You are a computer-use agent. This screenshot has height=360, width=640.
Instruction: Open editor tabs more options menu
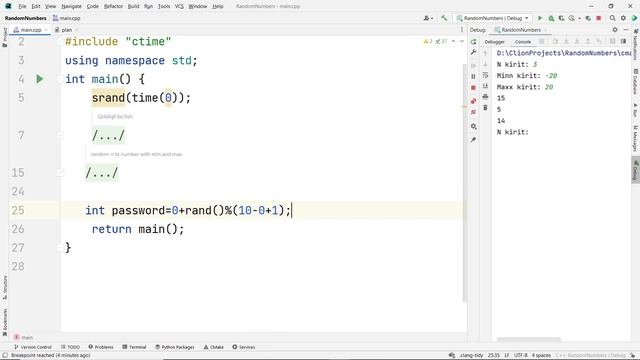(462, 30)
